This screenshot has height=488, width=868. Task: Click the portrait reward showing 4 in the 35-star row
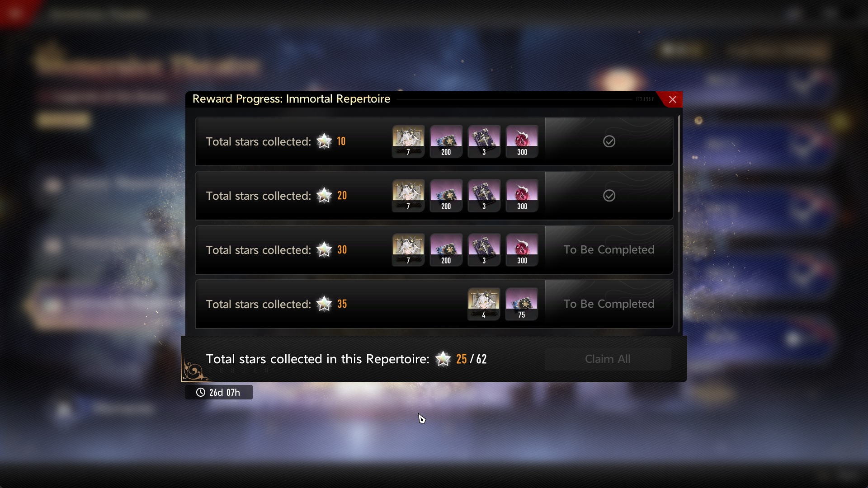pos(484,304)
